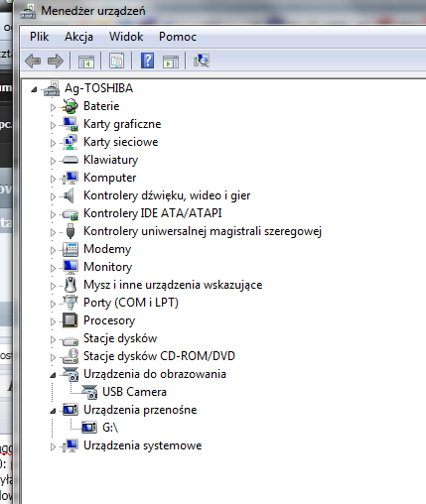
Task: Open the Properties toolbar icon
Action: (x=116, y=61)
